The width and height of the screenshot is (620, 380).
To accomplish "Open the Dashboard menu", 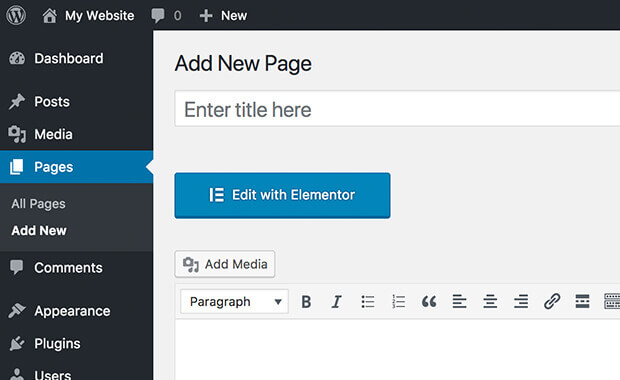I will (76, 59).
